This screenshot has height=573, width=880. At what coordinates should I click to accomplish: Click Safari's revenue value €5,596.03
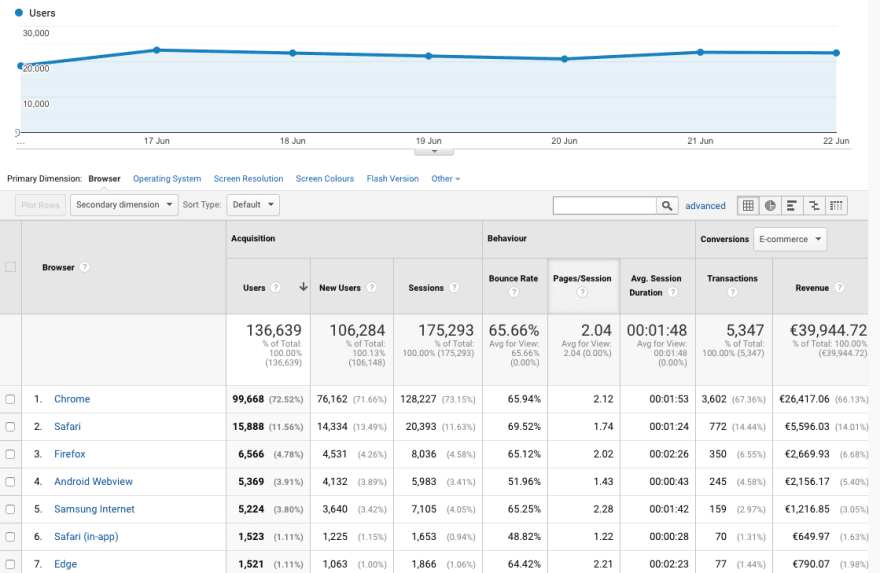807,427
